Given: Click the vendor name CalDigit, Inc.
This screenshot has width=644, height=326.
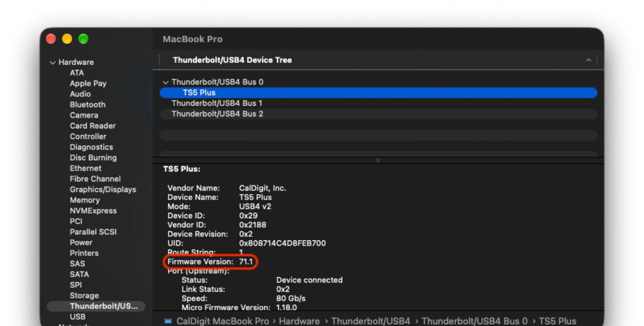Looking at the screenshot, I should click(x=263, y=188).
